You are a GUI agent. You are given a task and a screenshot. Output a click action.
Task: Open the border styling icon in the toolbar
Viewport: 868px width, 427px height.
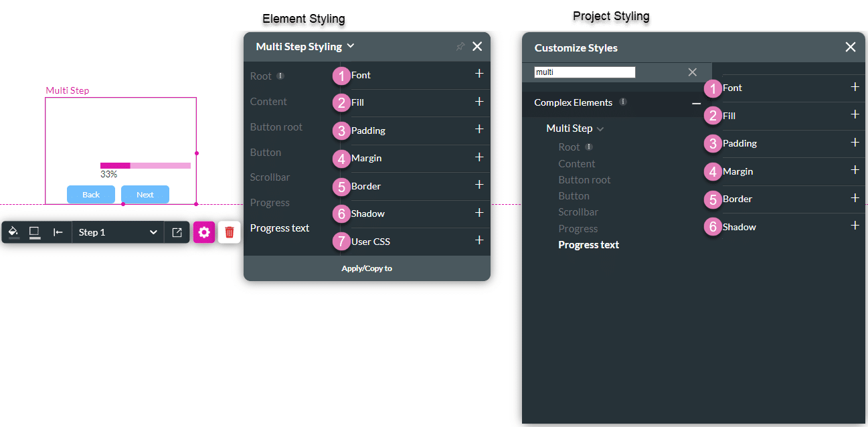35,232
